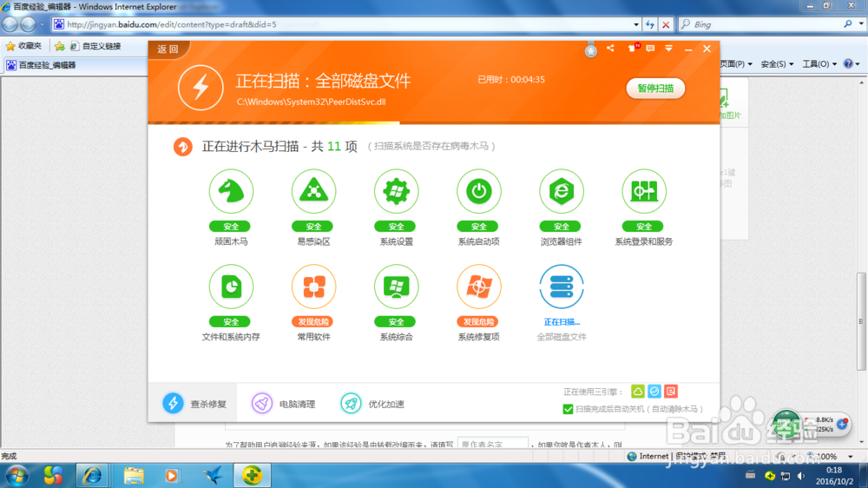The image size is (868, 488).
Task: Open Windows Start button
Action: (x=16, y=476)
